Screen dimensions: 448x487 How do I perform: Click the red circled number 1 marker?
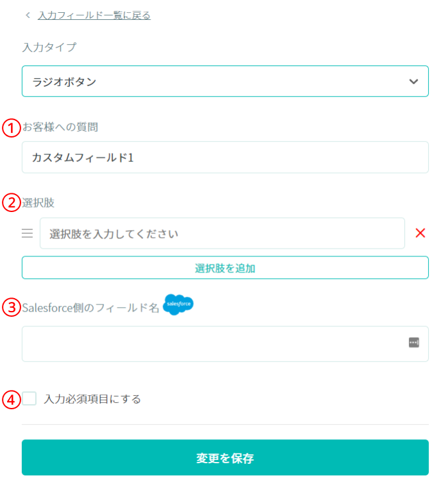[12, 128]
